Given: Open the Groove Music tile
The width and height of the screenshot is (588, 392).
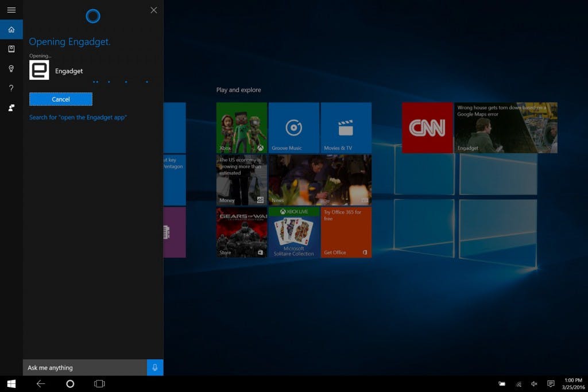Looking at the screenshot, I should coord(293,128).
